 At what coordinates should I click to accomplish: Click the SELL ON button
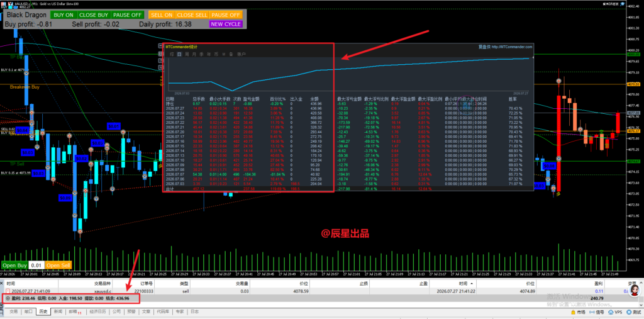tap(162, 15)
